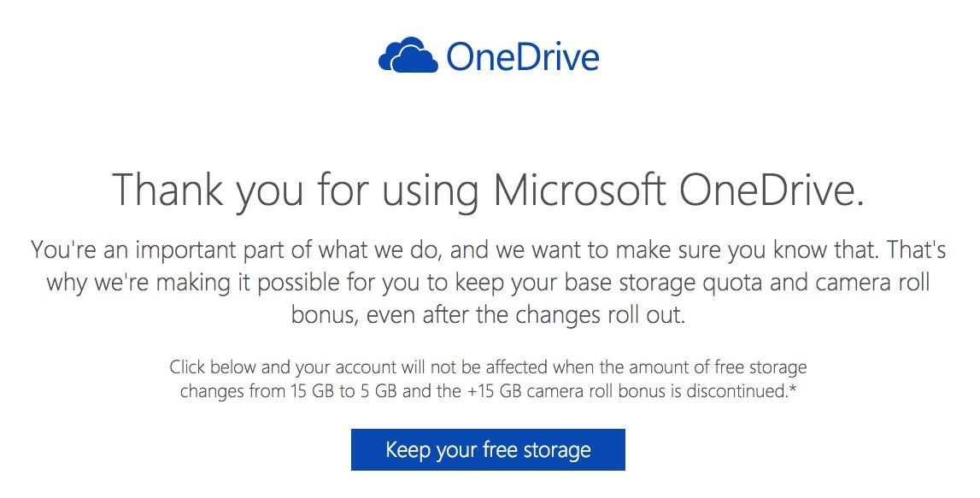The height and width of the screenshot is (498, 980).
Task: Click the asterisk footnote marker after 'discontinued.'
Action: coord(794,390)
